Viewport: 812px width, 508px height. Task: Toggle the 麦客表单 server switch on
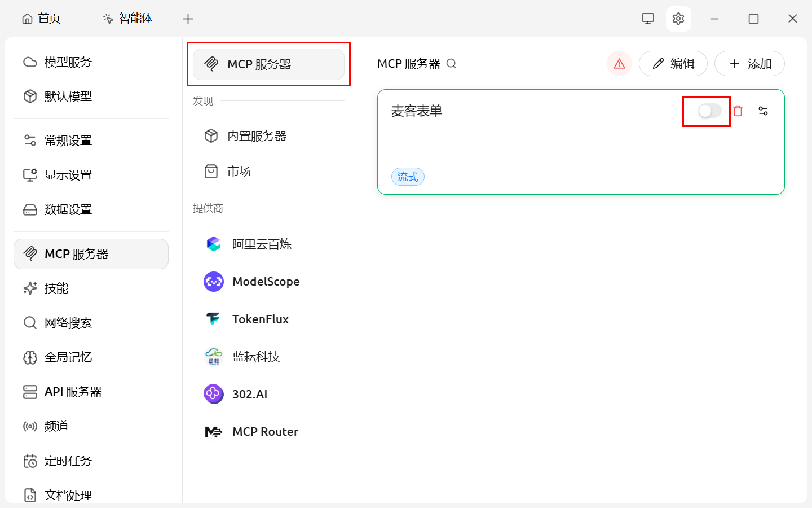coord(709,111)
